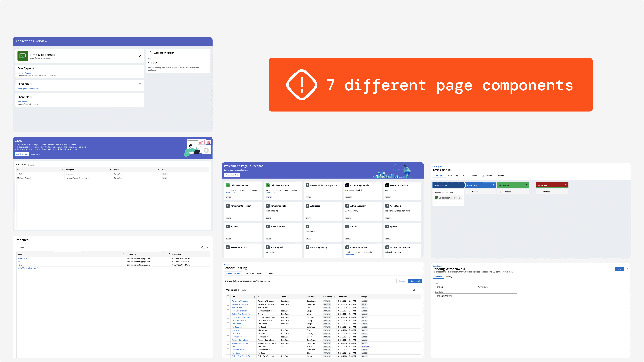Click the plus icon next to Case Types
The width and height of the screenshot is (644, 362).
[x=140, y=68]
